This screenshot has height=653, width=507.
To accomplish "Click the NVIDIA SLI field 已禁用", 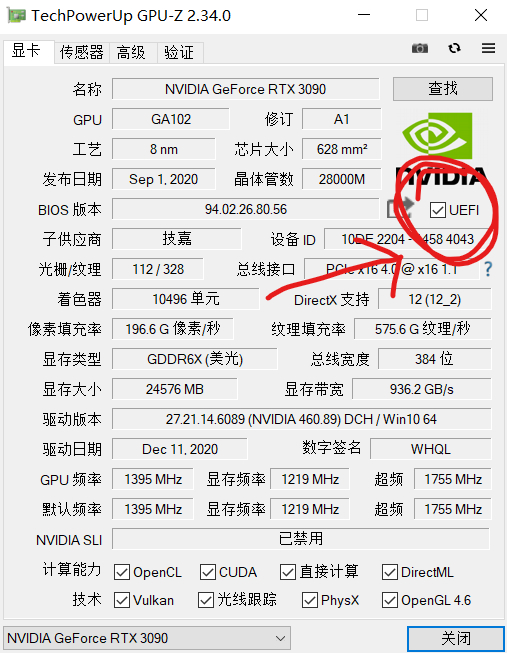I will pyautogui.click(x=301, y=538).
